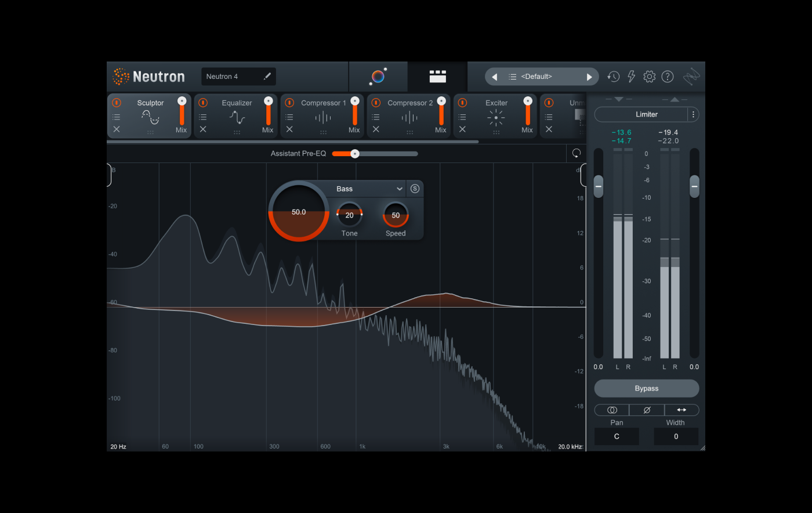Click the Bypass button
812x513 pixels.
tap(647, 388)
